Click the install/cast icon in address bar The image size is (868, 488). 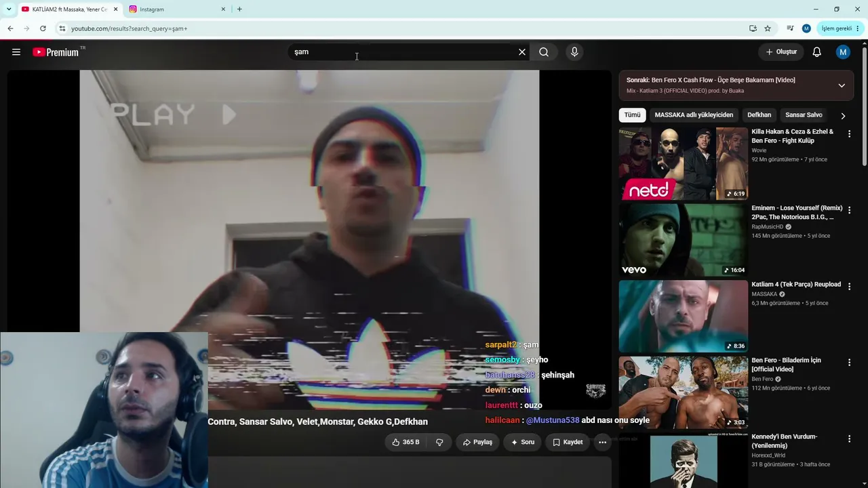point(753,28)
